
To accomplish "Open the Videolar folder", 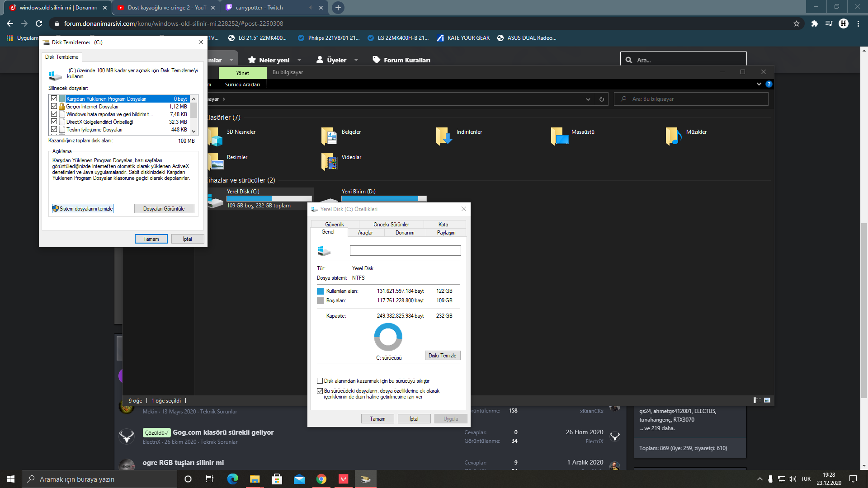I will (x=341, y=162).
